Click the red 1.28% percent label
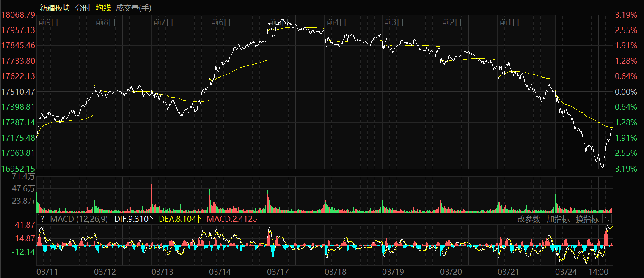 coord(626,61)
